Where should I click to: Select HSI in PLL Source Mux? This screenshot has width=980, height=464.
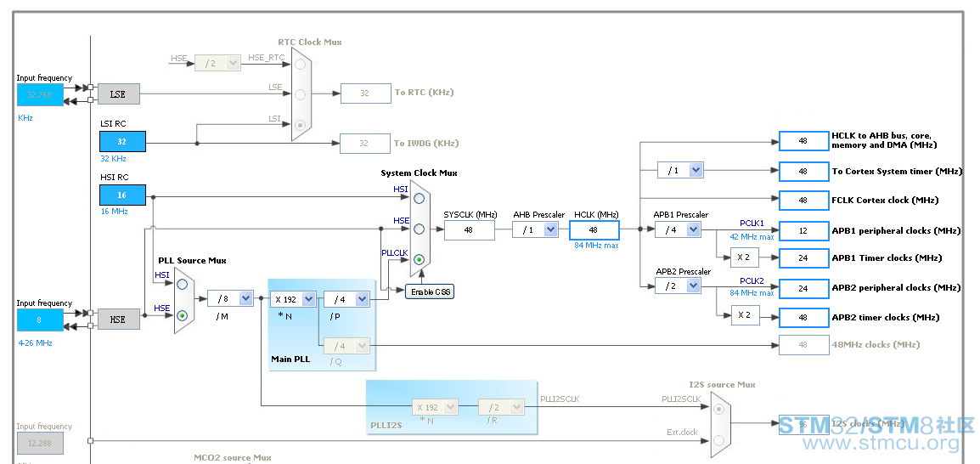pyautogui.click(x=182, y=284)
